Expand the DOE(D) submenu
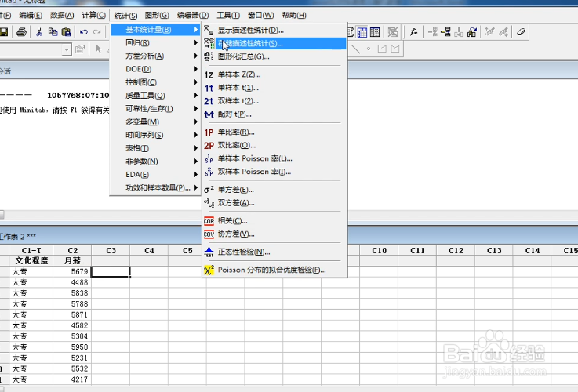 point(155,69)
